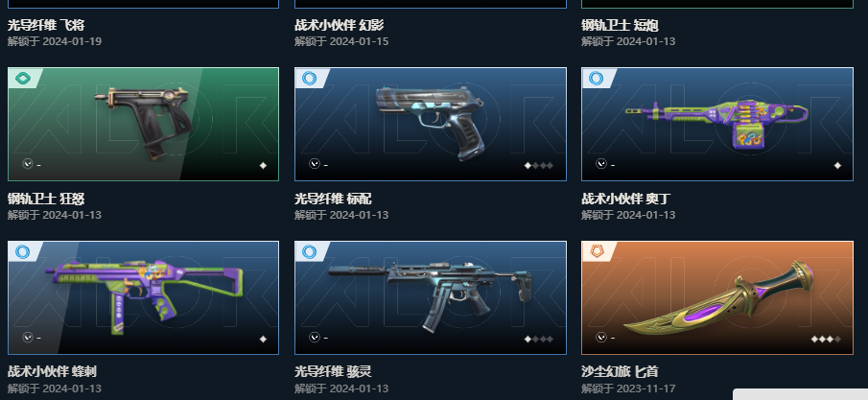The image size is (868, 400).
Task: Click the currency icon on the 沙尘幻旅 匕首 card
Action: (x=600, y=338)
